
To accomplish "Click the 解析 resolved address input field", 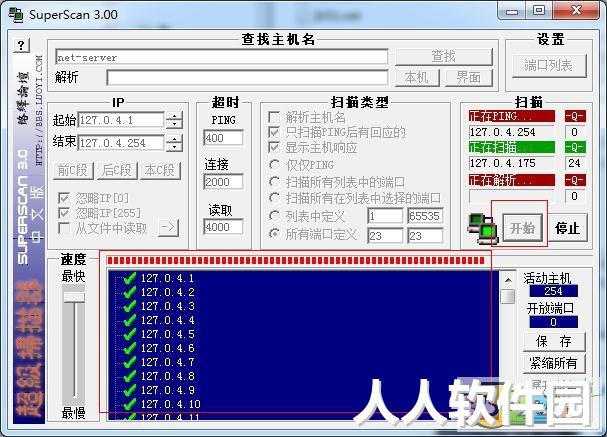I will coord(247,78).
